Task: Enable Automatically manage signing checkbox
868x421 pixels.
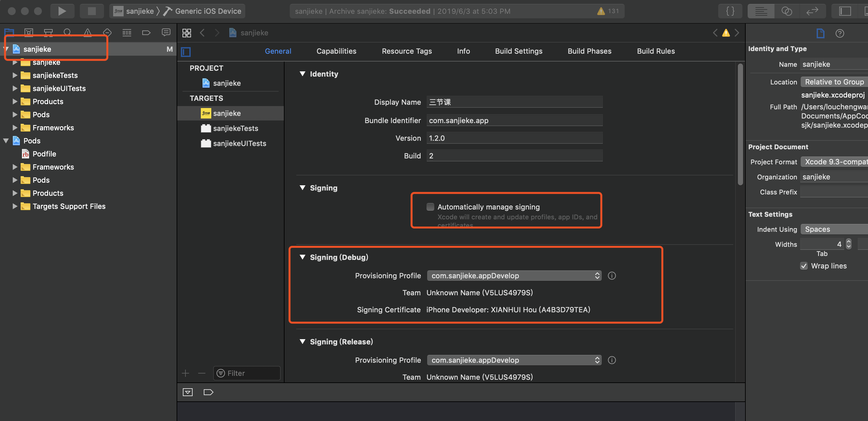Action: [430, 207]
